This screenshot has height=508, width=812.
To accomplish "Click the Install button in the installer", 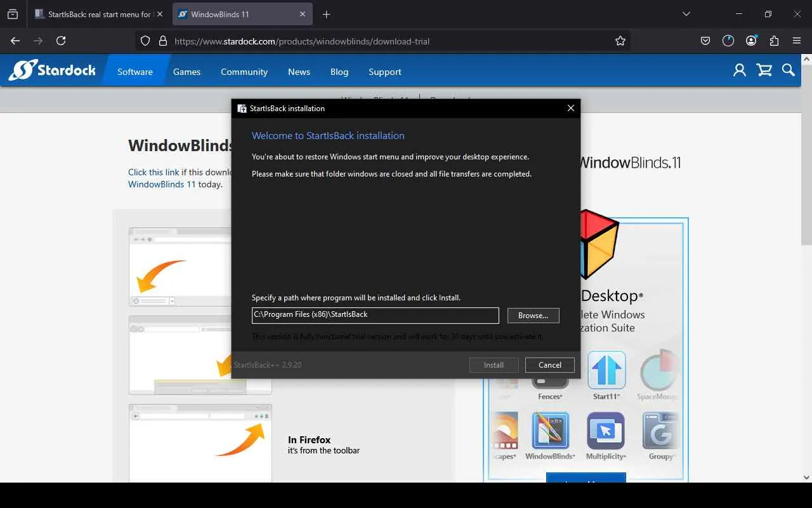I will pyautogui.click(x=494, y=365).
